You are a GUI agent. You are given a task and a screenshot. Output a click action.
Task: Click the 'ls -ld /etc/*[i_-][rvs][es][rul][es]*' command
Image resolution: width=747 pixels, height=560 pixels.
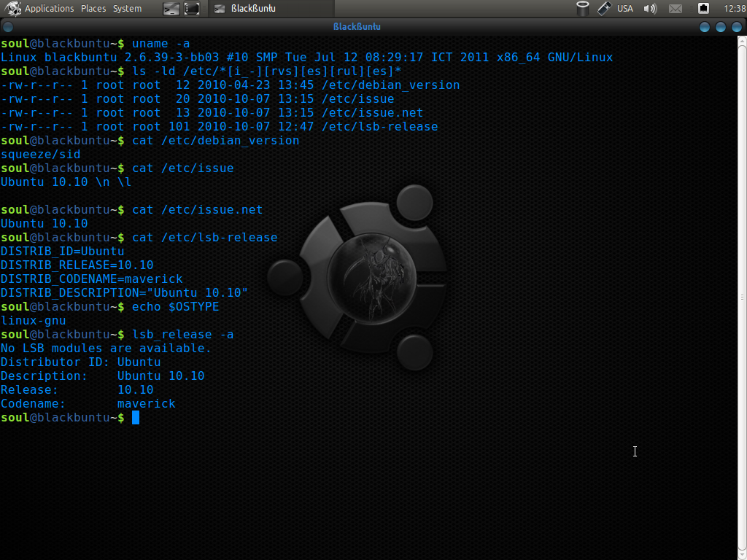click(x=267, y=71)
